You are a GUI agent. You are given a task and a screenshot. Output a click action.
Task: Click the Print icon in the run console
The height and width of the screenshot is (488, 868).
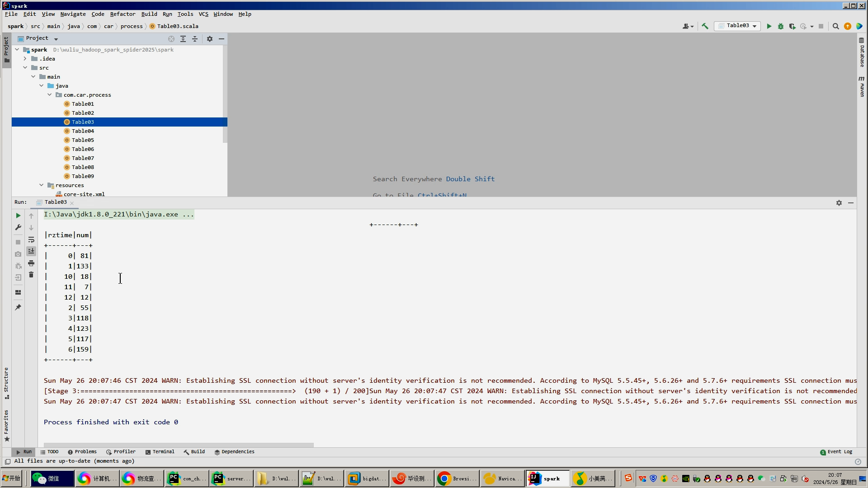(x=31, y=263)
